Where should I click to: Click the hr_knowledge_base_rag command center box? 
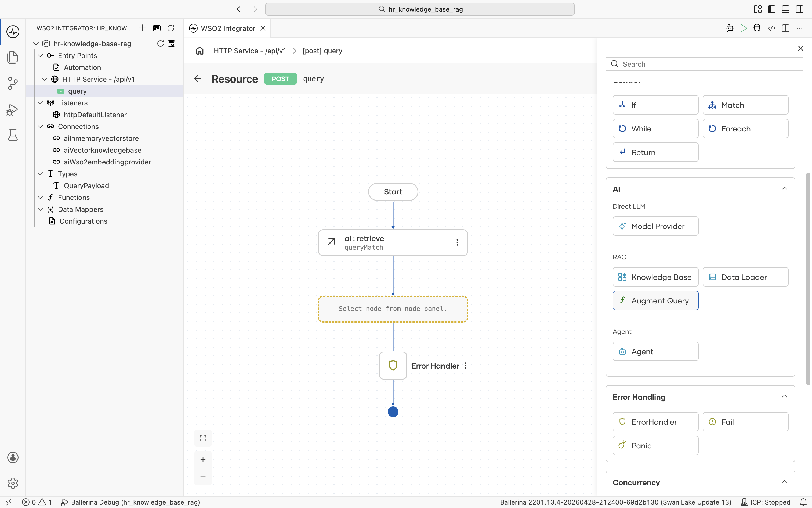[x=419, y=9]
